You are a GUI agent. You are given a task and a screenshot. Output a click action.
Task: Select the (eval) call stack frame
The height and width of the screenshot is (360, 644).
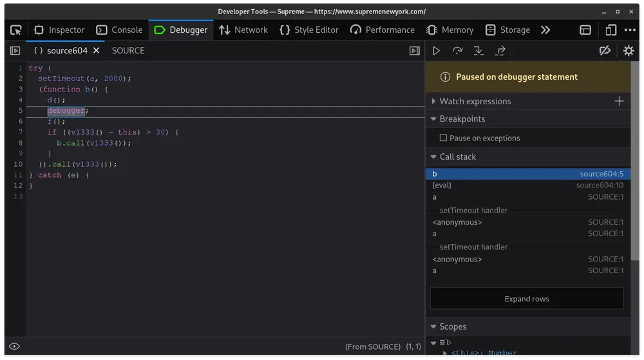[x=528, y=185]
